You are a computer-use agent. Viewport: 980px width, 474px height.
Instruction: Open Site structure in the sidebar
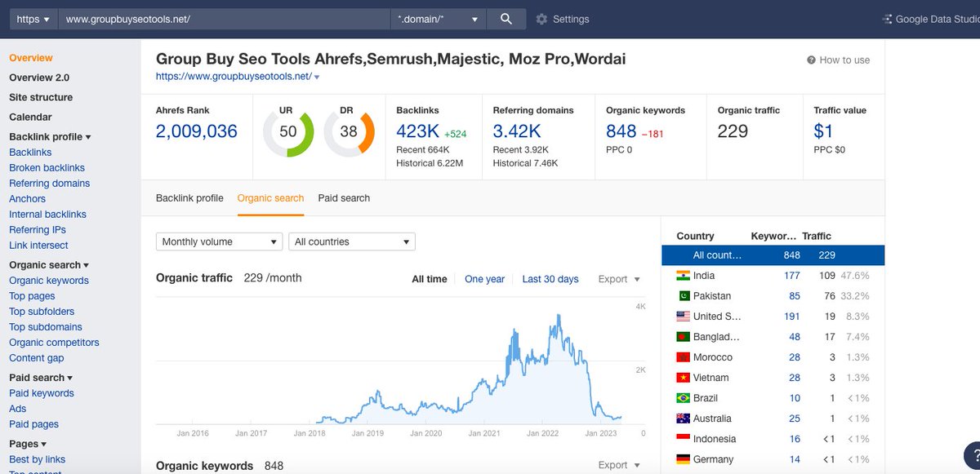[41, 97]
